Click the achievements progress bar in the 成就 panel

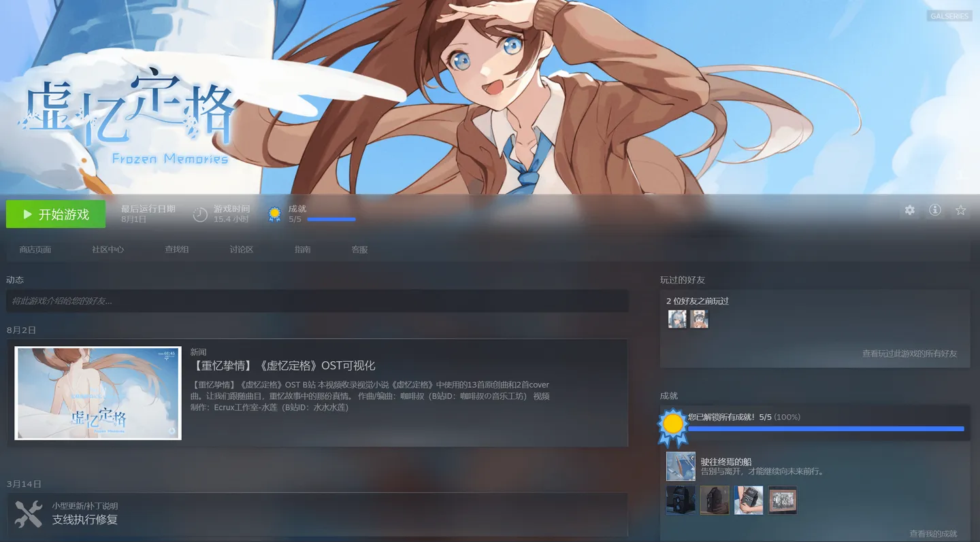[826, 429]
